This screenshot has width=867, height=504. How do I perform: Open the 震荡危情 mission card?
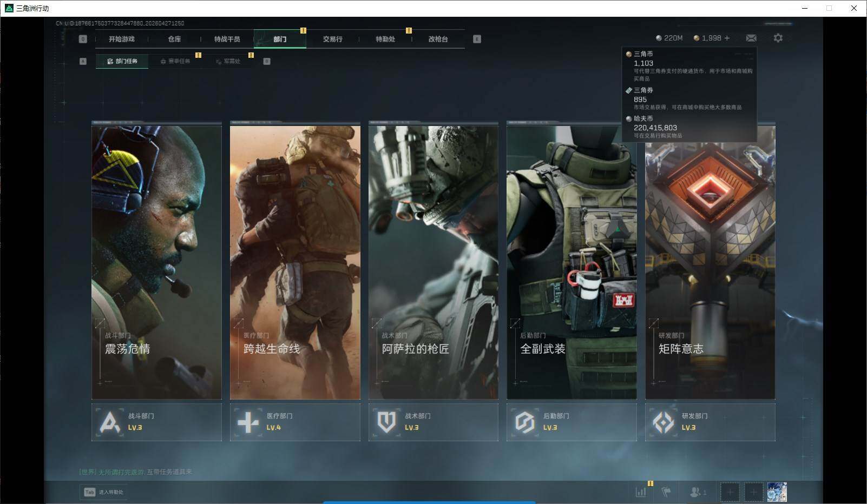click(x=156, y=261)
